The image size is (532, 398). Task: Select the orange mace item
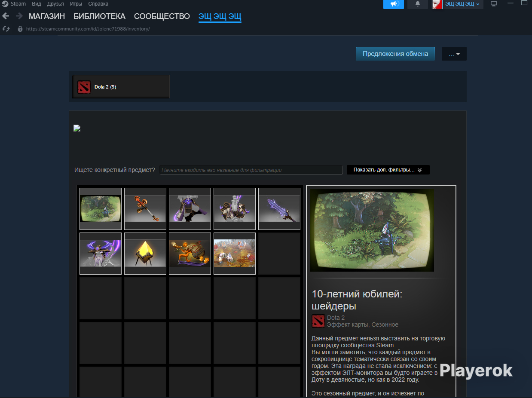[145, 209]
